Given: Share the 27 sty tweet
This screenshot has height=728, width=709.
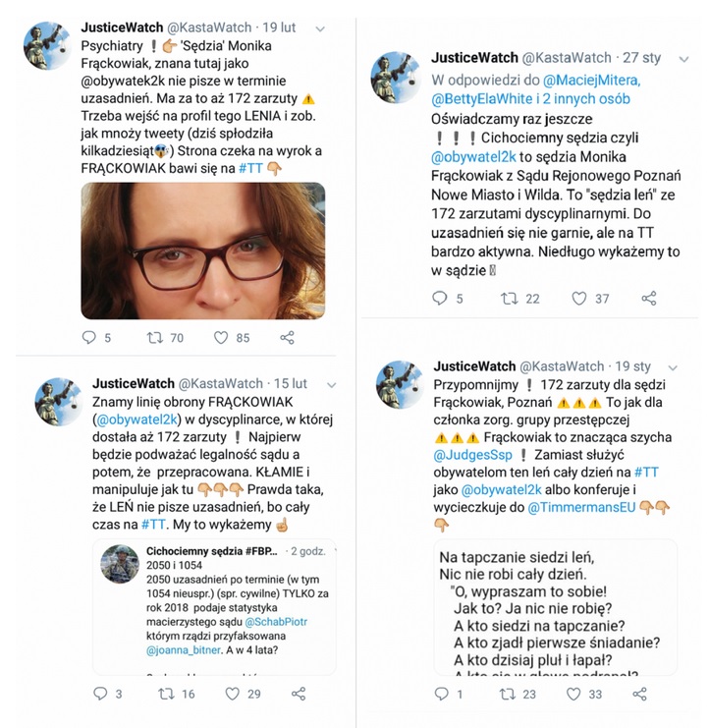Looking at the screenshot, I should pyautogui.click(x=649, y=298).
